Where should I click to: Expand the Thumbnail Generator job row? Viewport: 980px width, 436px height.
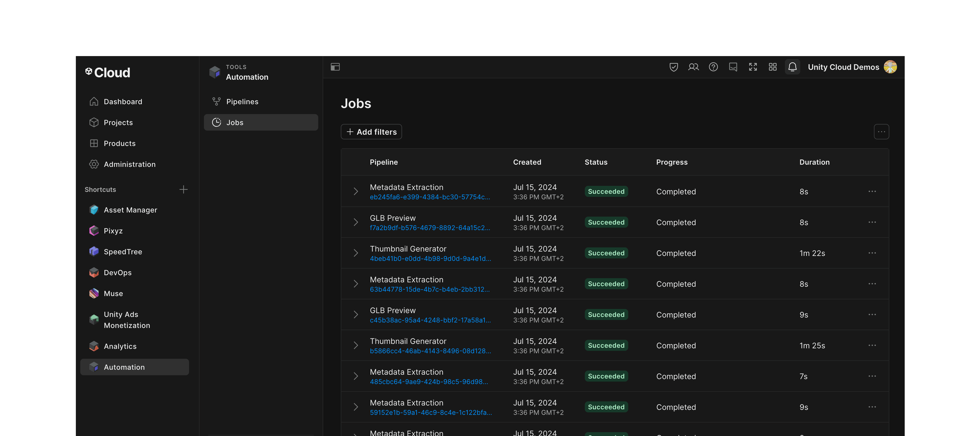click(356, 253)
